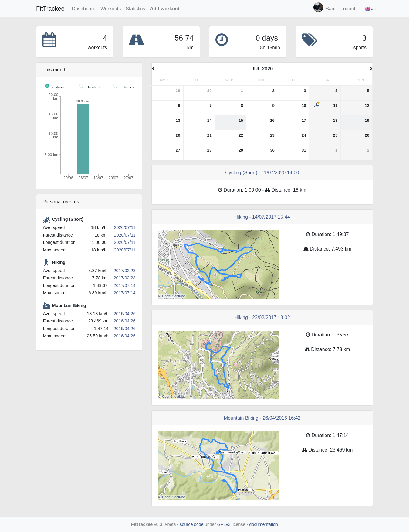Viewport: 409px width, 532px height.
Task: Open the documentation footer link
Action: (x=263, y=524)
